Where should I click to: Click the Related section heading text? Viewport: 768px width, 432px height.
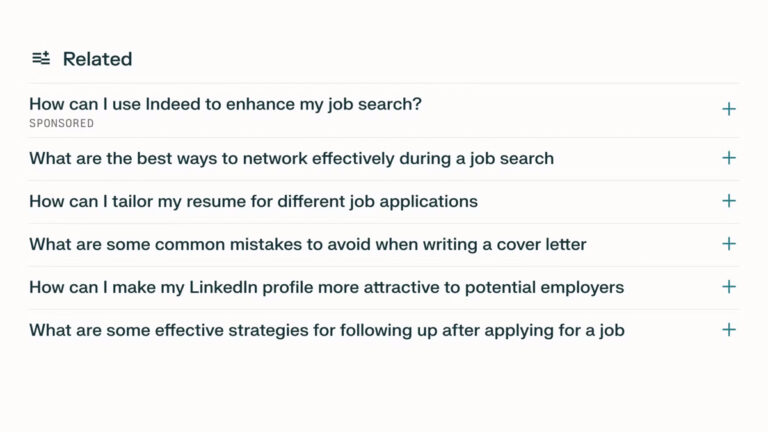point(97,59)
